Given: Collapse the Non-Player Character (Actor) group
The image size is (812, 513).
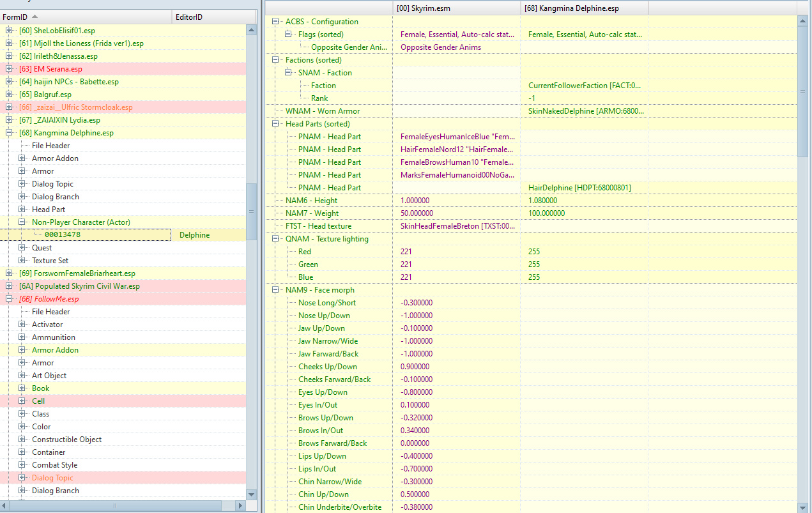Looking at the screenshot, I should [22, 222].
